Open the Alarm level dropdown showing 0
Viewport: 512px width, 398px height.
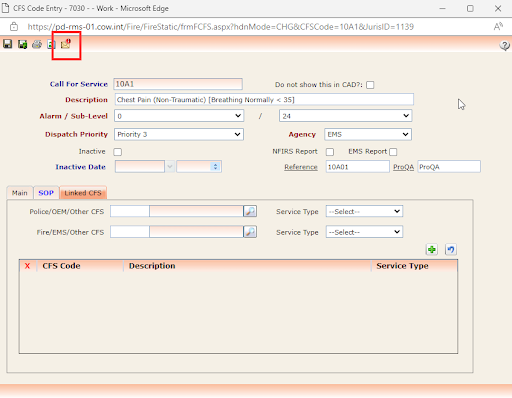click(179, 116)
